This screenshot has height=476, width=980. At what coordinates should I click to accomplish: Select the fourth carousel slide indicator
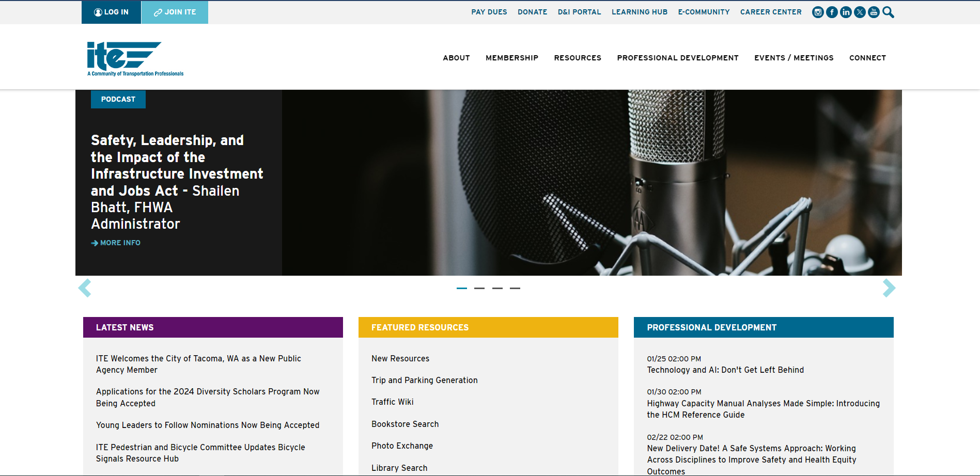[515, 288]
